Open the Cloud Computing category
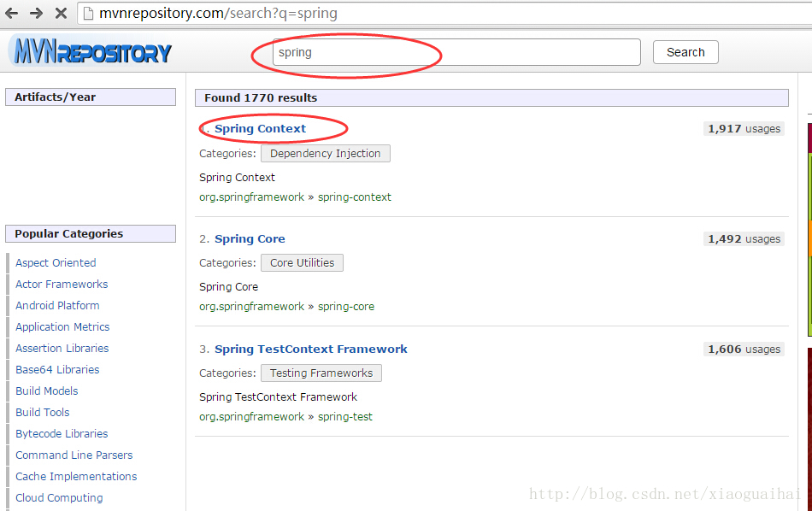 (59, 497)
